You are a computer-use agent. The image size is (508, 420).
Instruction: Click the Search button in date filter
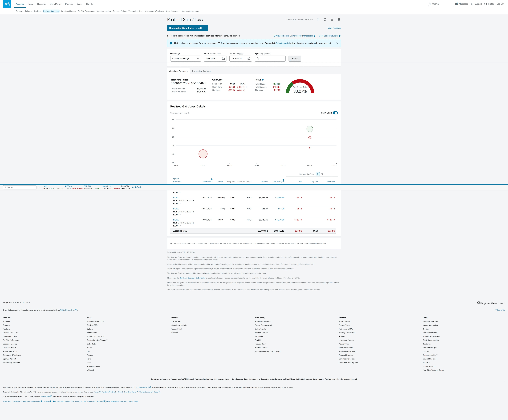tap(295, 59)
